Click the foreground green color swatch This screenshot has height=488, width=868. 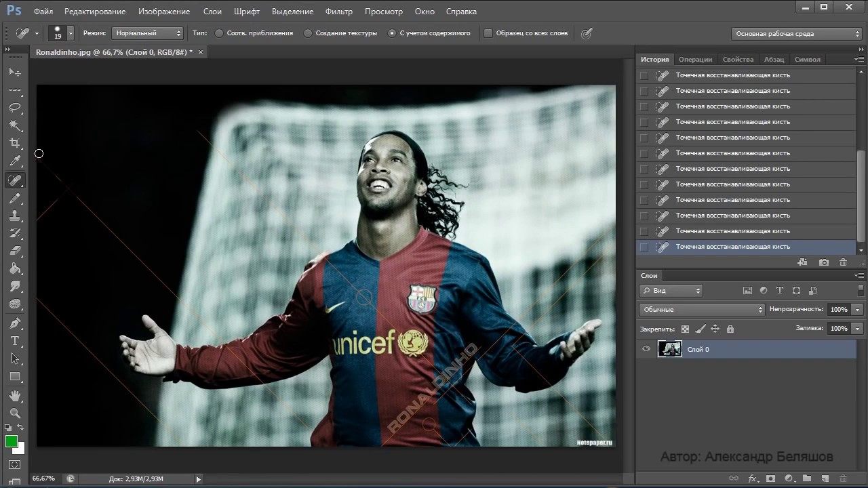pyautogui.click(x=11, y=441)
